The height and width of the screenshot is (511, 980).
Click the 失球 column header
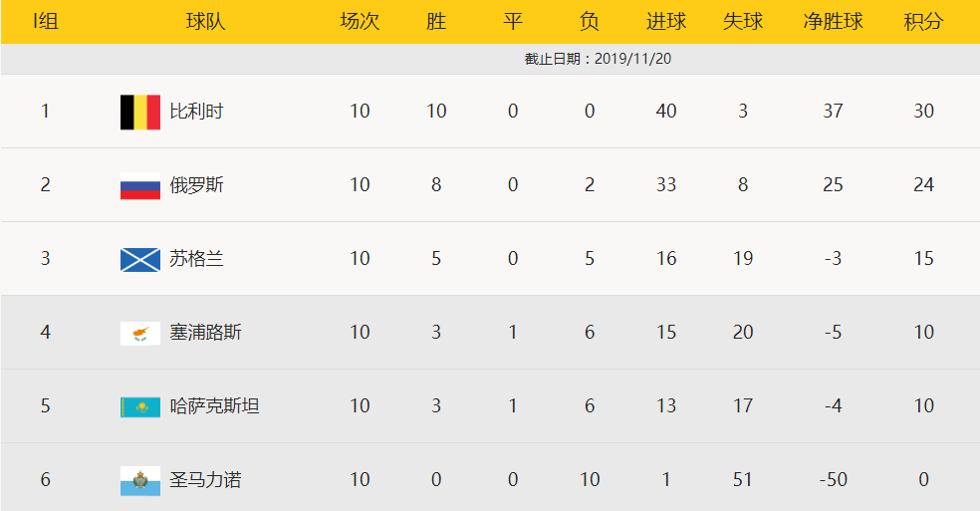743,22
